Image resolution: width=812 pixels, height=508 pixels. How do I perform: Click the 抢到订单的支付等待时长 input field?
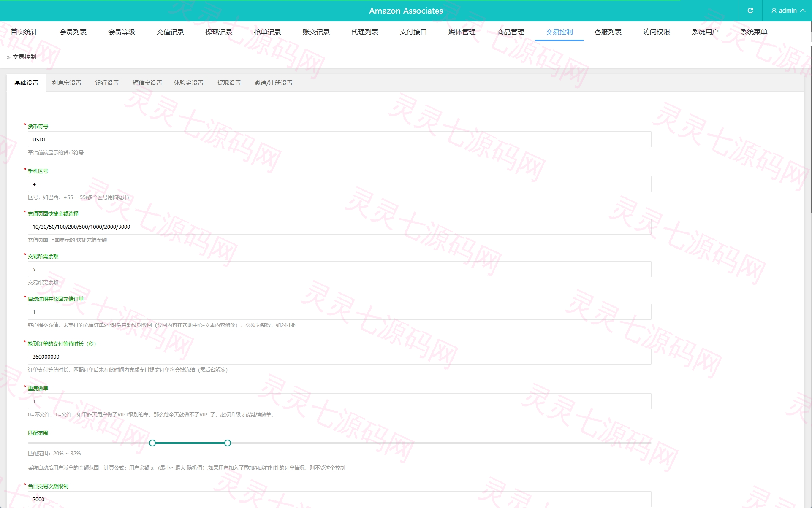pos(339,357)
